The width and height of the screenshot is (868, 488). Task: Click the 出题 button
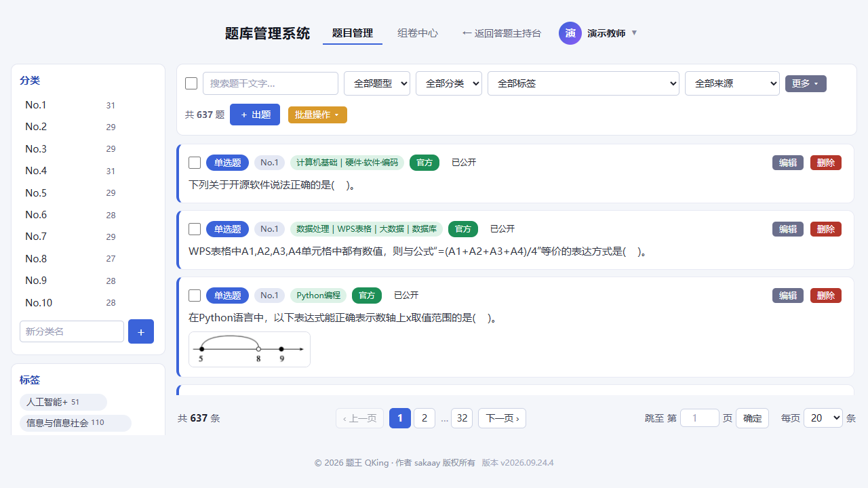tap(255, 115)
